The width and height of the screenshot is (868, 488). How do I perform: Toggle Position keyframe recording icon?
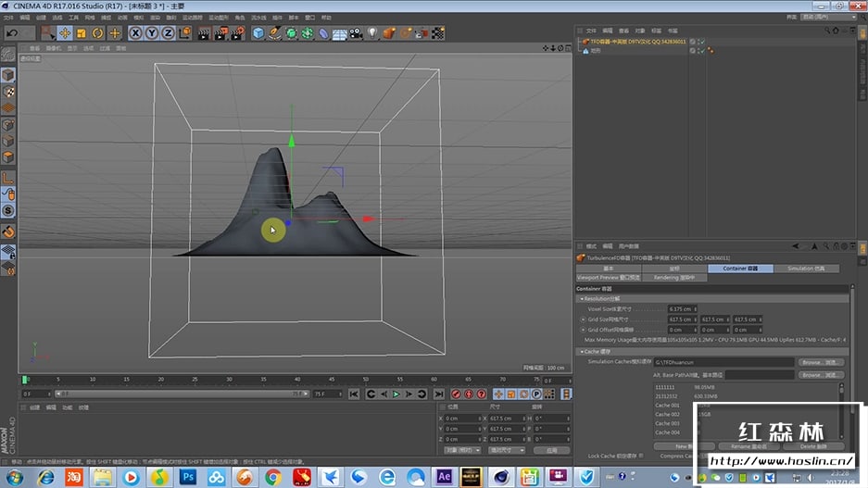pyautogui.click(x=498, y=394)
